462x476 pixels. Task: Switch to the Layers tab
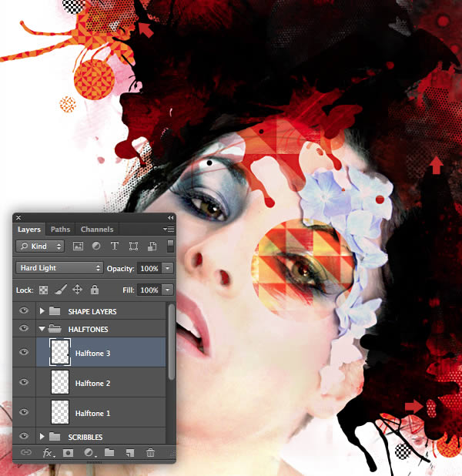pyautogui.click(x=29, y=230)
